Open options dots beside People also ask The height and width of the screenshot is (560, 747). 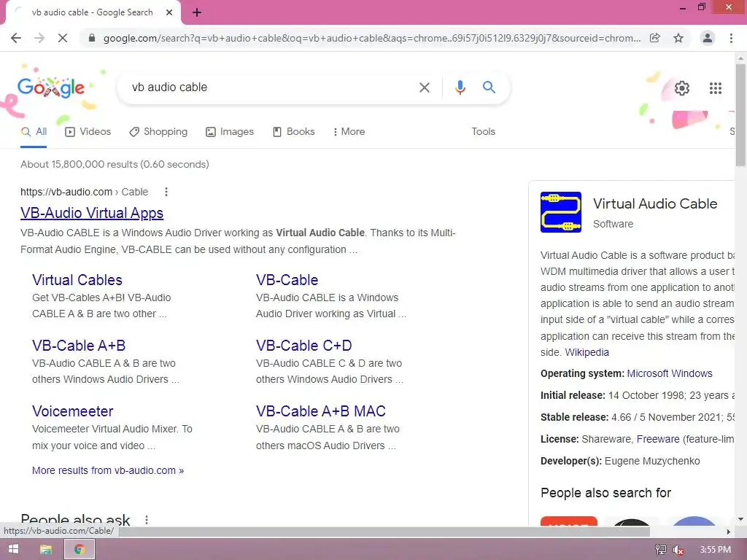tap(146, 519)
